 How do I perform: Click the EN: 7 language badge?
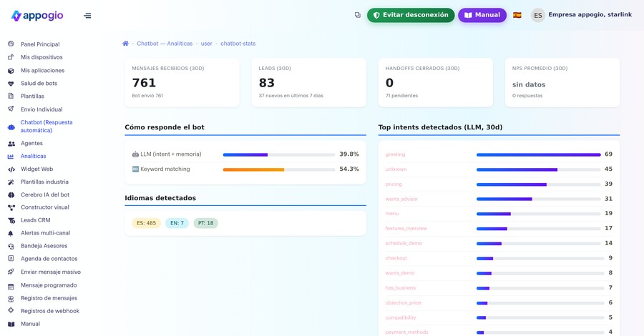[177, 223]
